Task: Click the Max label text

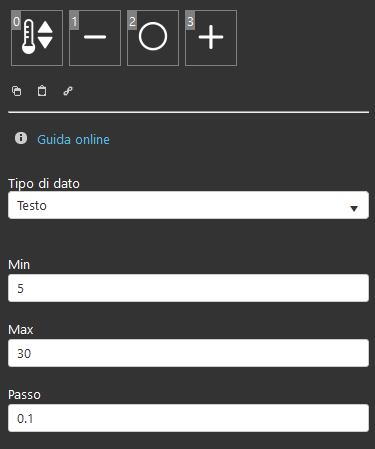Action: click(21, 330)
